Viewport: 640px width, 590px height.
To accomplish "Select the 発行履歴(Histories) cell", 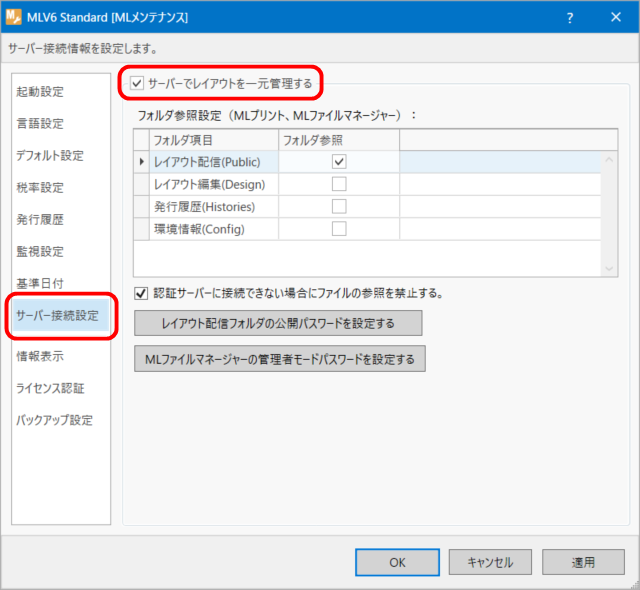I will pos(214,207).
